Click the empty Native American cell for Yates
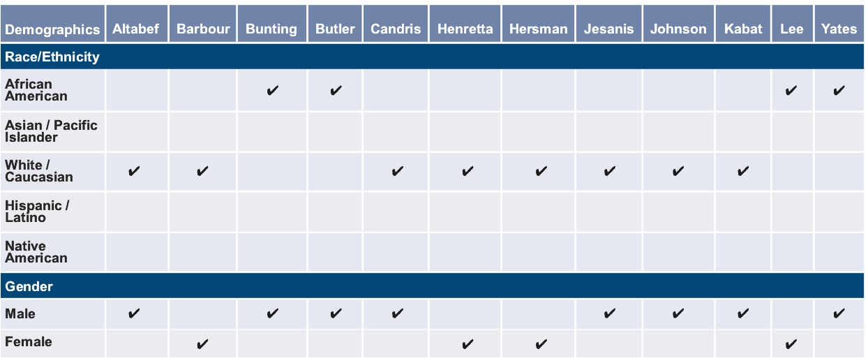This screenshot has width=868, height=363. [x=839, y=252]
